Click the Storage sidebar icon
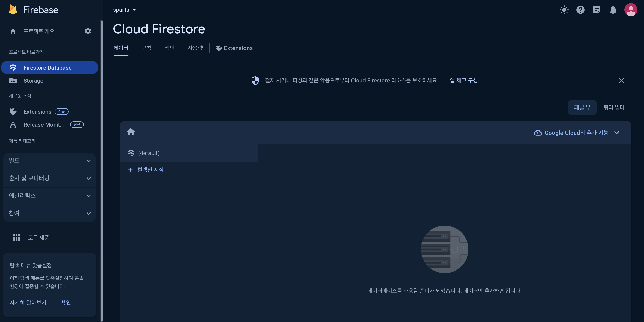This screenshot has width=644, height=322. point(13,81)
